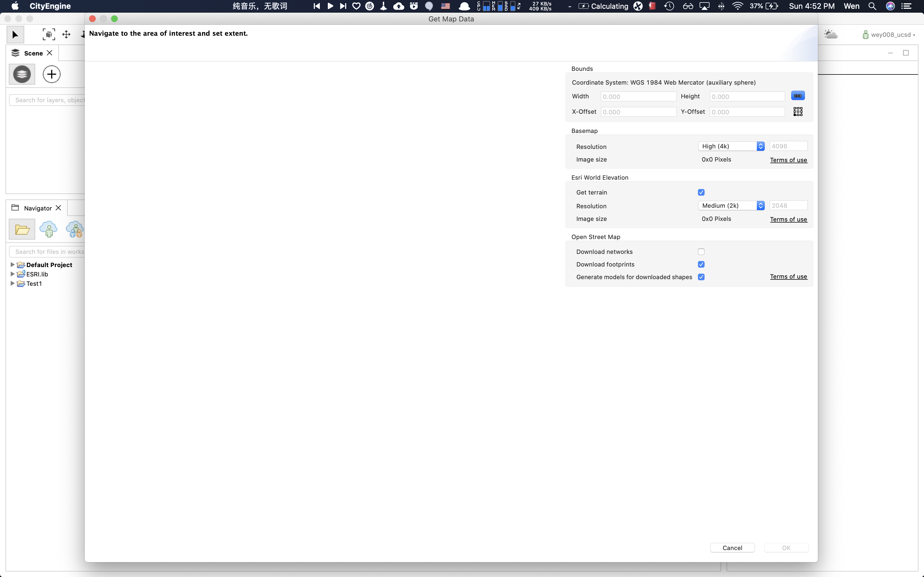924x577 pixels.
Task: Expand the Default Project folder
Action: (x=12, y=264)
